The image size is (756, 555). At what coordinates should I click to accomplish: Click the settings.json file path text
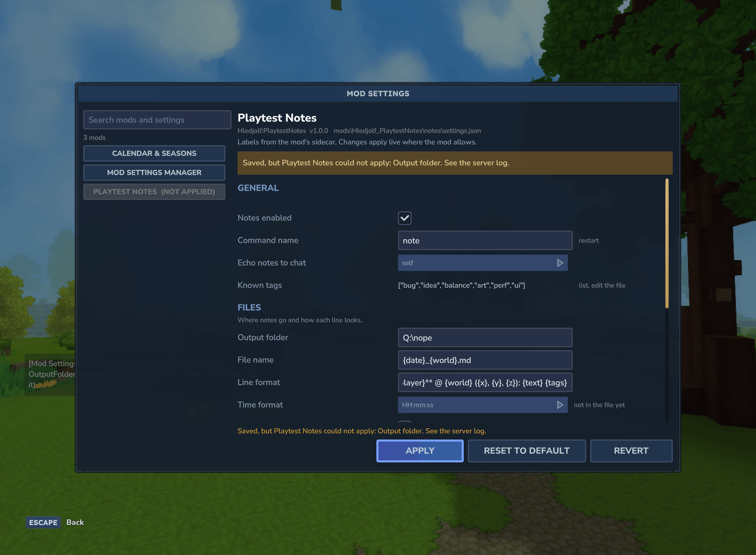click(x=407, y=131)
